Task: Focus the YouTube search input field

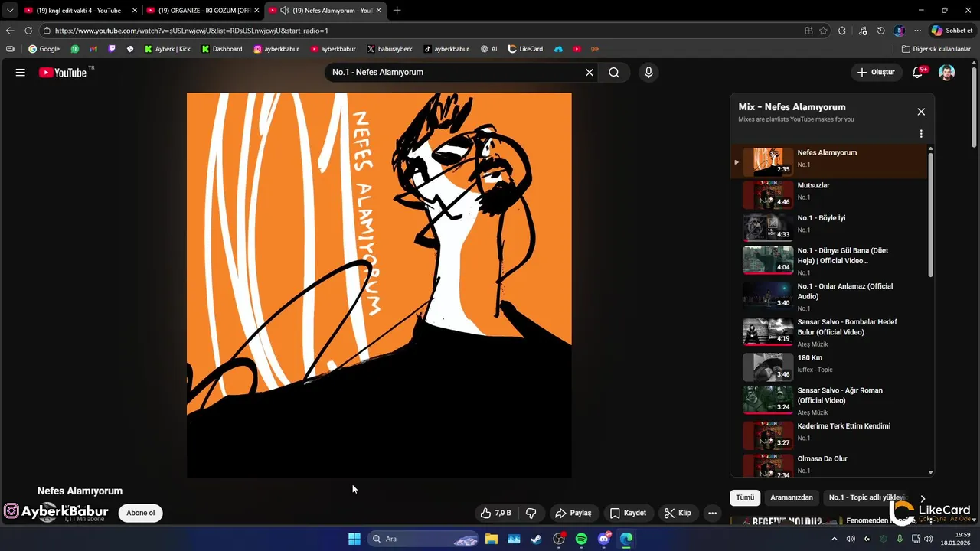Action: [454, 72]
